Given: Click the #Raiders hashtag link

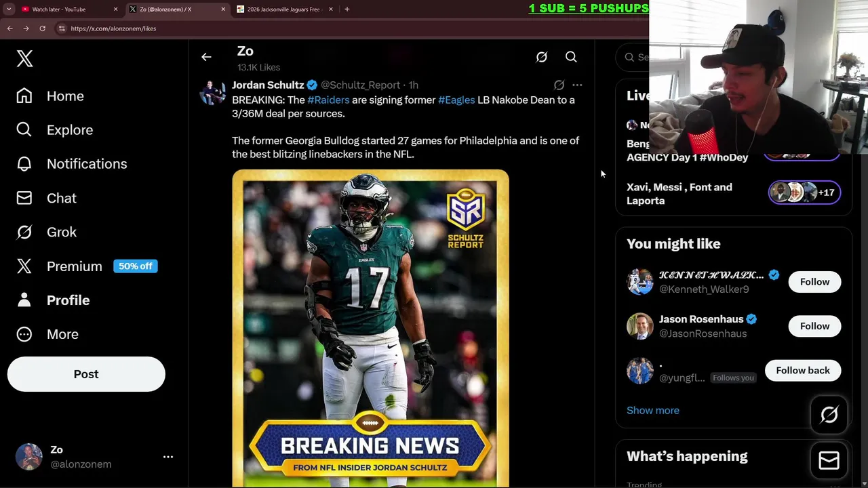Looking at the screenshot, I should click(328, 100).
